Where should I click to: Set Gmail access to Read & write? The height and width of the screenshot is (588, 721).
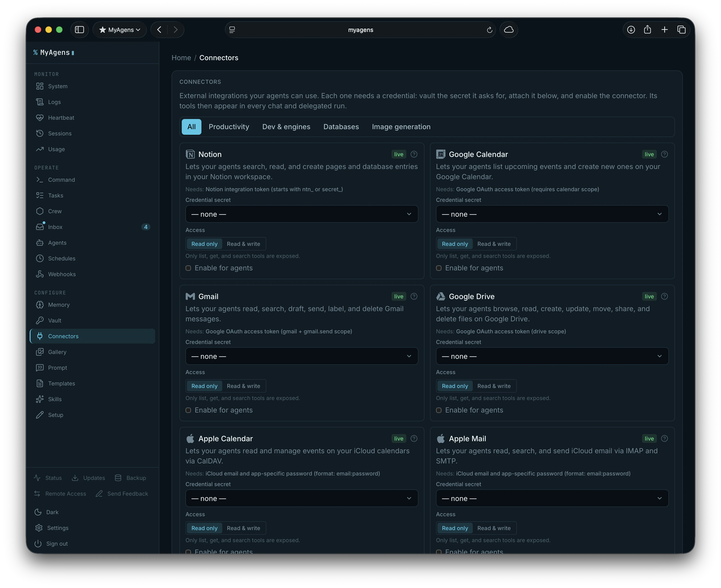point(243,386)
